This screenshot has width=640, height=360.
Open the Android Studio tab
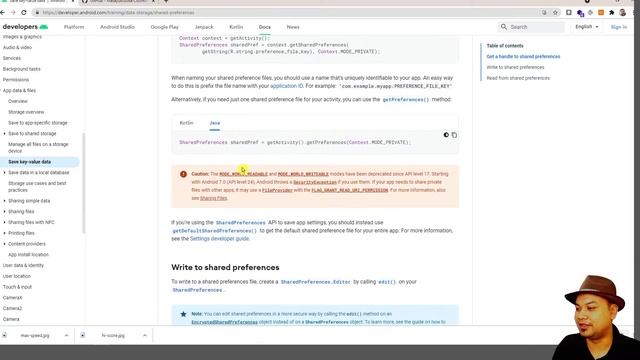(117, 27)
